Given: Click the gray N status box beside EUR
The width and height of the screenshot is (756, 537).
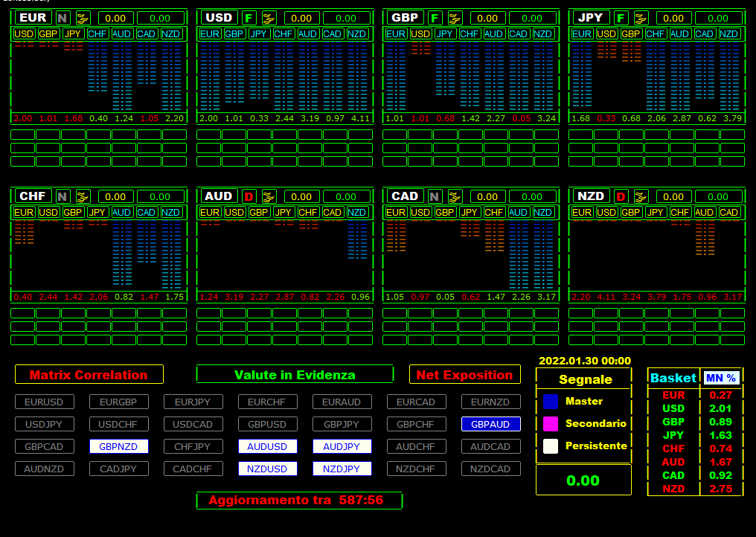Looking at the screenshot, I should [63, 19].
